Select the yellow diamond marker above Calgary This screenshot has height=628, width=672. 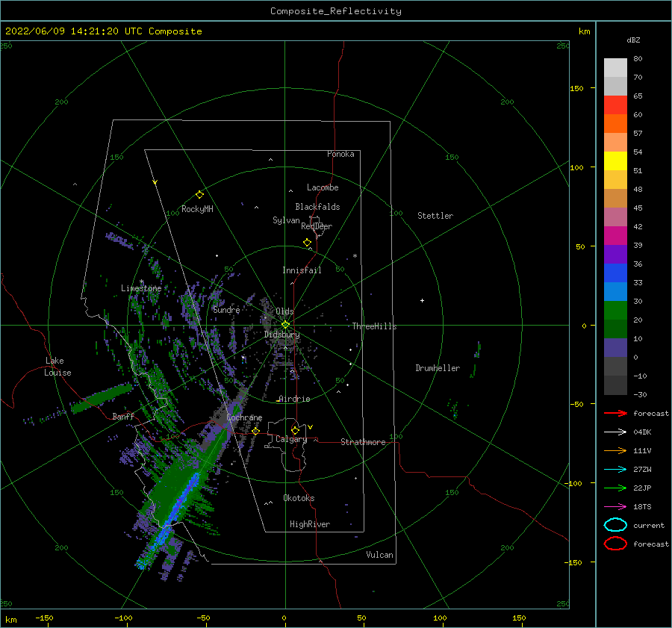click(295, 430)
